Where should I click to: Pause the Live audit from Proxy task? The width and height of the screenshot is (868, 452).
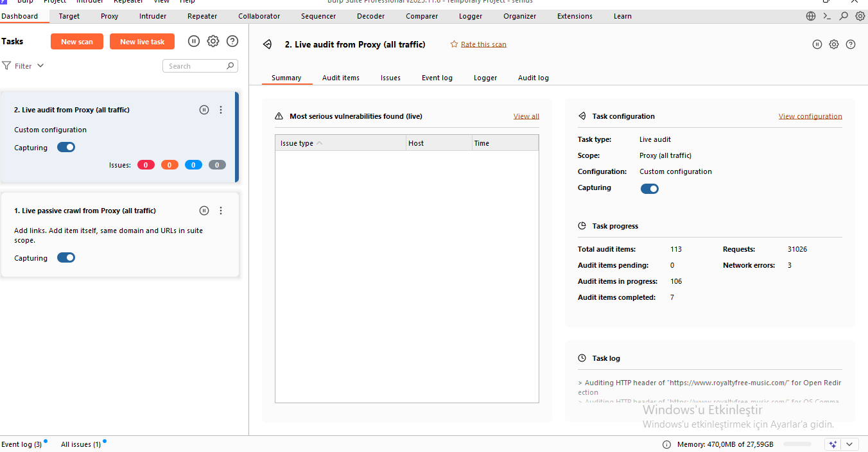[x=204, y=110]
